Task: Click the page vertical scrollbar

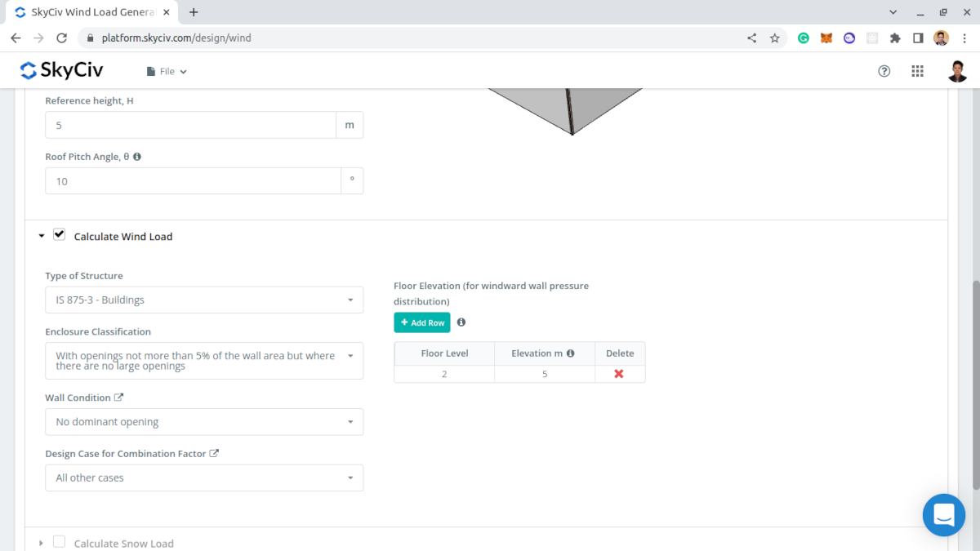Action: point(975,384)
